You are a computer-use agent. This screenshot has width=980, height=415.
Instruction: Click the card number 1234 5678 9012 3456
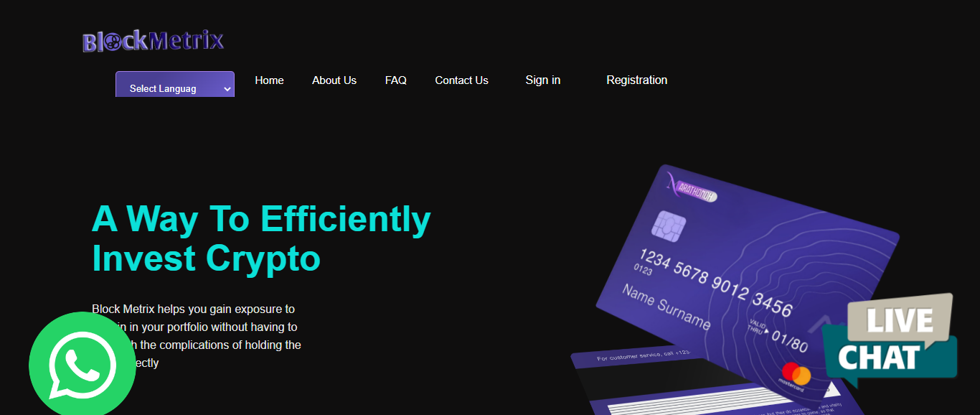(x=715, y=283)
